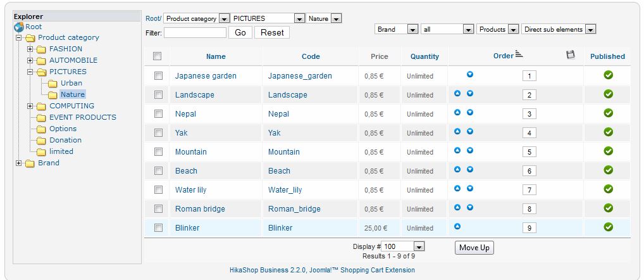Sort table by Name column
The height and width of the screenshot is (280, 644).
pos(216,57)
